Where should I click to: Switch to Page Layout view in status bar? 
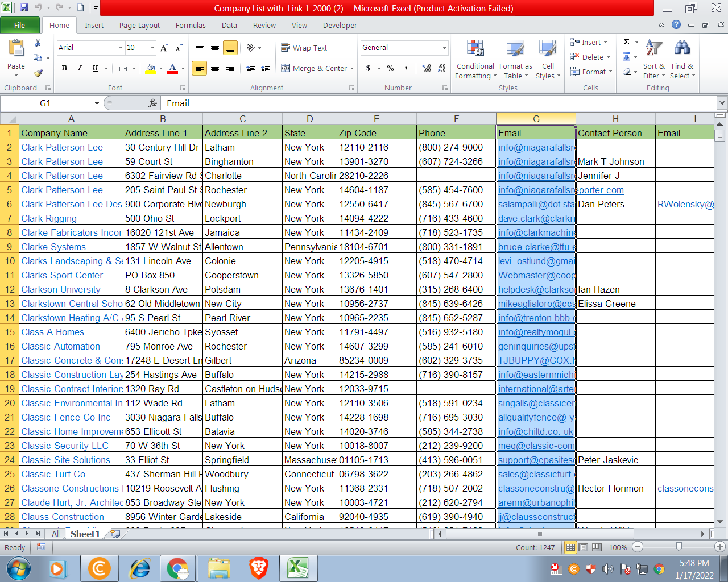point(584,547)
